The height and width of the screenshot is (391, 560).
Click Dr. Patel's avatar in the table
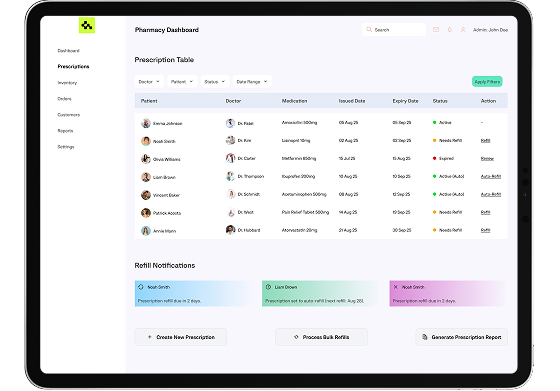pyautogui.click(x=230, y=123)
